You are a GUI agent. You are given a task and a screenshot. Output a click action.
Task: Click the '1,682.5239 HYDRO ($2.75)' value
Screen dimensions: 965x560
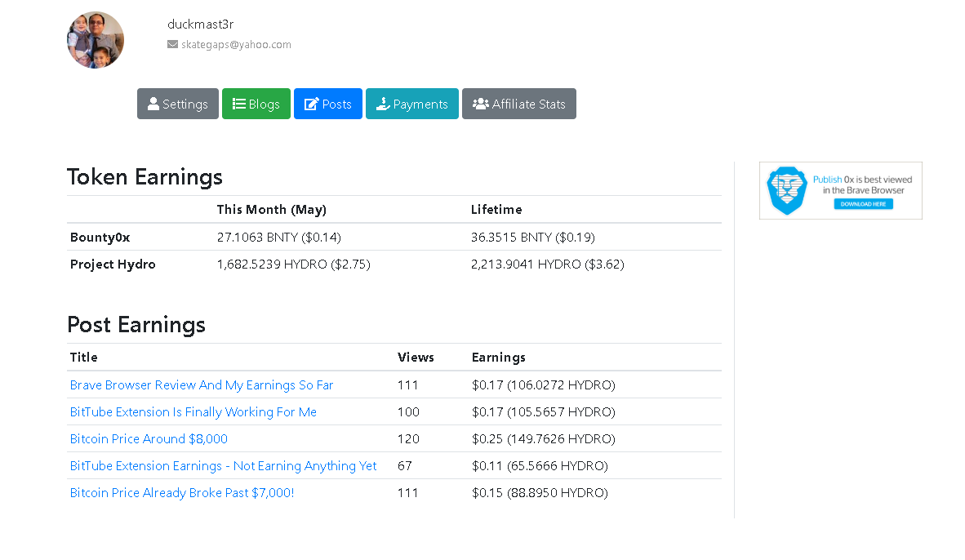[294, 264]
